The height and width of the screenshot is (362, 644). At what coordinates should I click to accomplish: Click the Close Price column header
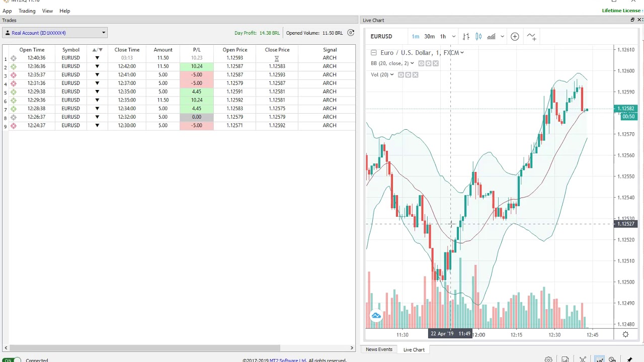point(277,50)
